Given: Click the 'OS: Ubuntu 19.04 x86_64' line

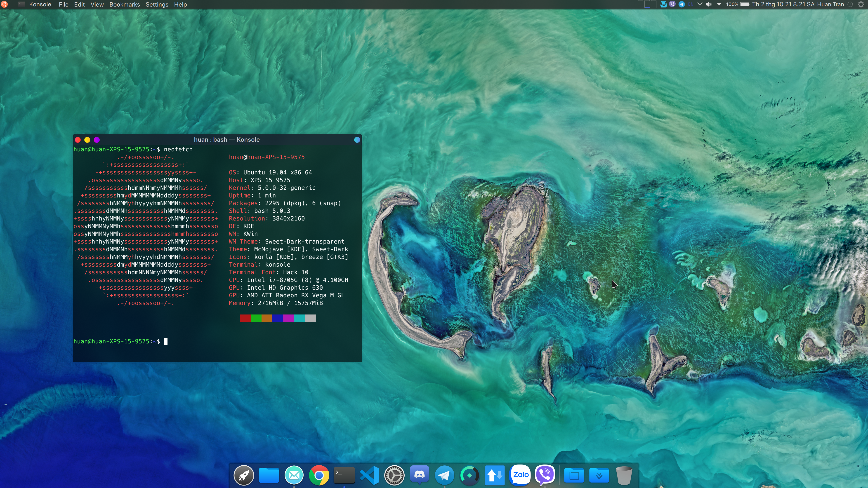Looking at the screenshot, I should [x=270, y=172].
